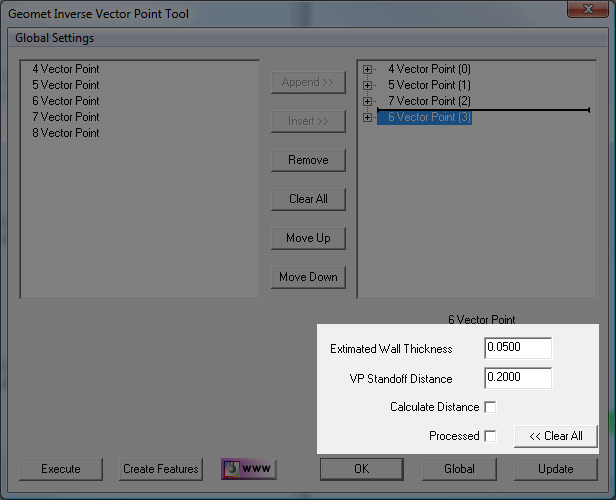The width and height of the screenshot is (616, 500).
Task: Select 8 Vector Point in left list
Action: (x=66, y=133)
